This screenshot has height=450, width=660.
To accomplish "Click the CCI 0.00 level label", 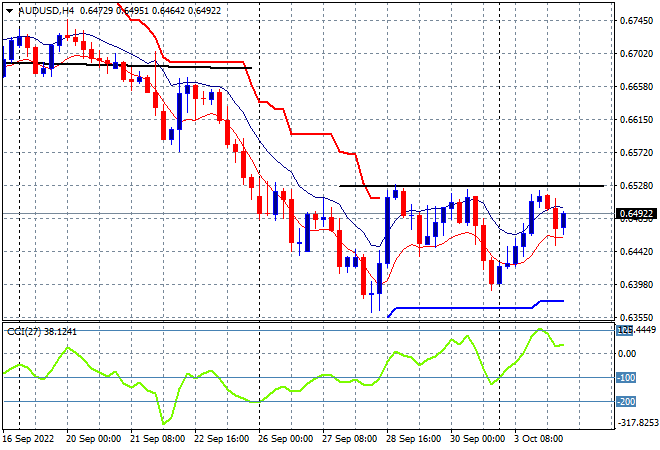I will pyautogui.click(x=627, y=354).
